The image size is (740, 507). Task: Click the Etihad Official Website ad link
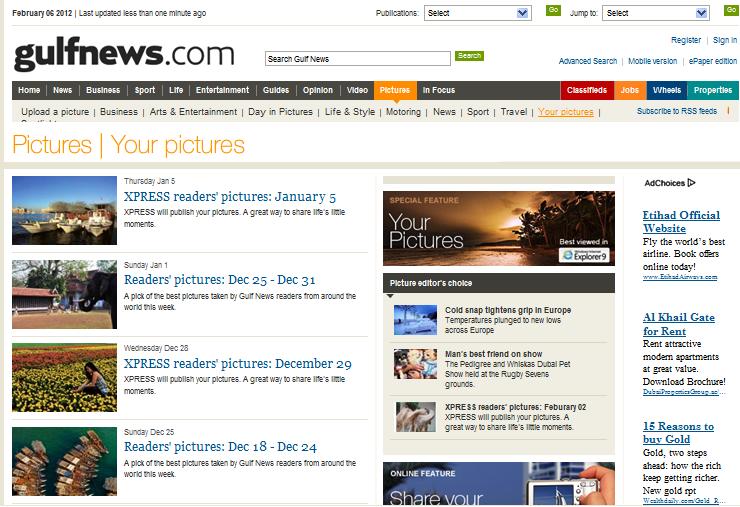(x=680, y=221)
